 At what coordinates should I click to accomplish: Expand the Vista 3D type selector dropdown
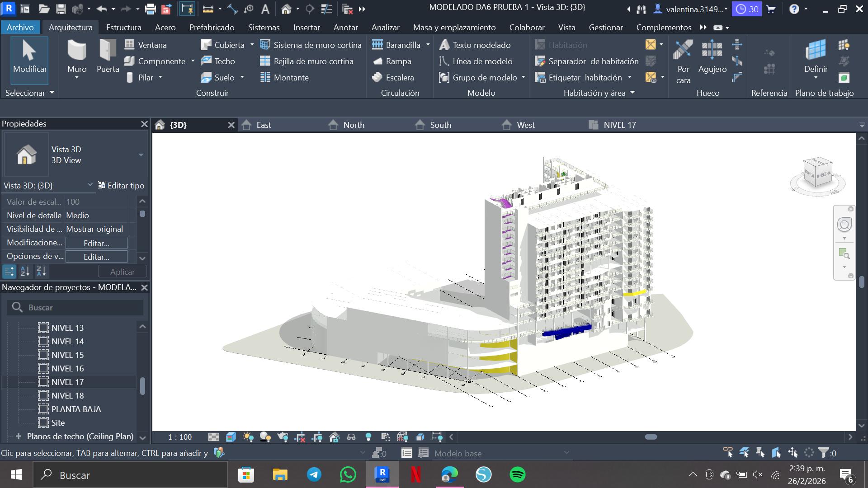click(141, 155)
